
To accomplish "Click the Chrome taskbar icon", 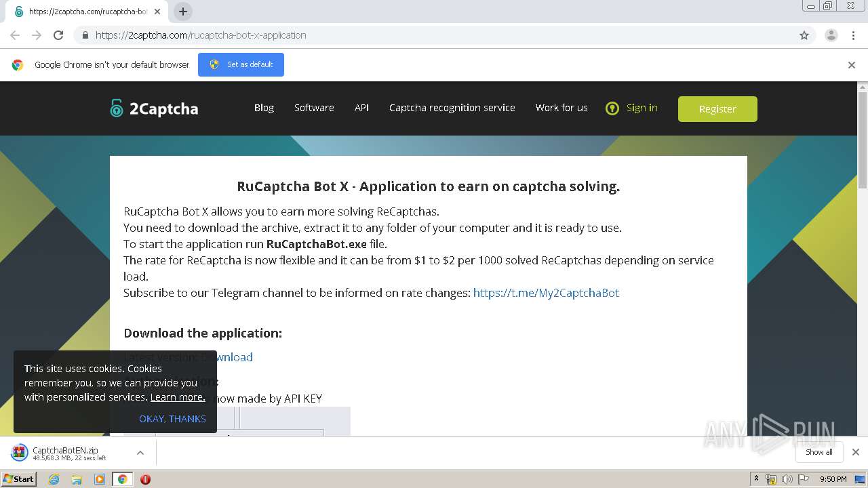I will (122, 479).
